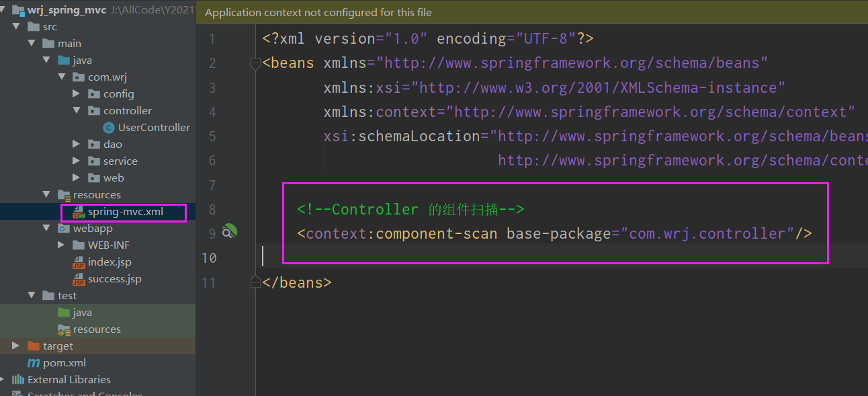The image size is (868, 396).
Task: Expand the External Libraries arrow
Action: click(x=3, y=380)
